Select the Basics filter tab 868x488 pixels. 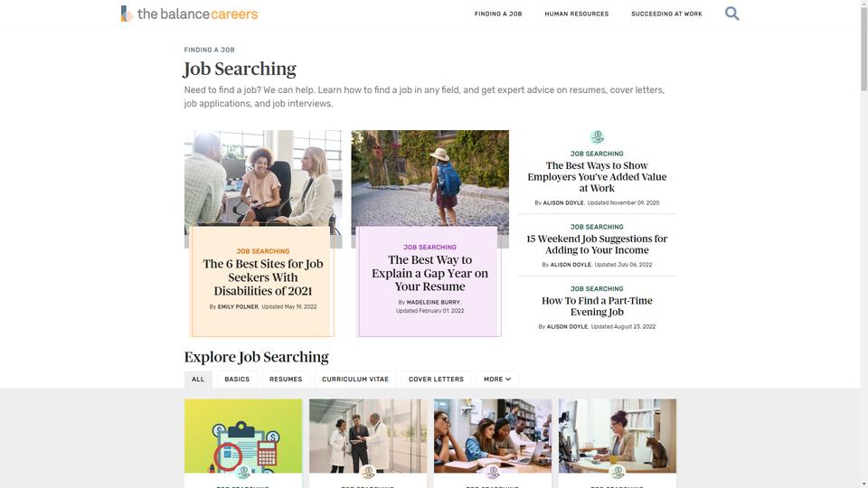pyautogui.click(x=237, y=379)
